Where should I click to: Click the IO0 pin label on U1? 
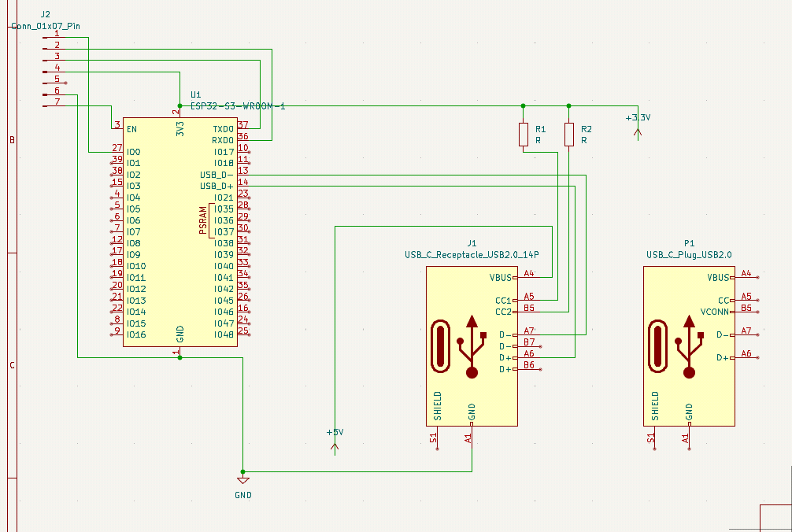click(133, 152)
